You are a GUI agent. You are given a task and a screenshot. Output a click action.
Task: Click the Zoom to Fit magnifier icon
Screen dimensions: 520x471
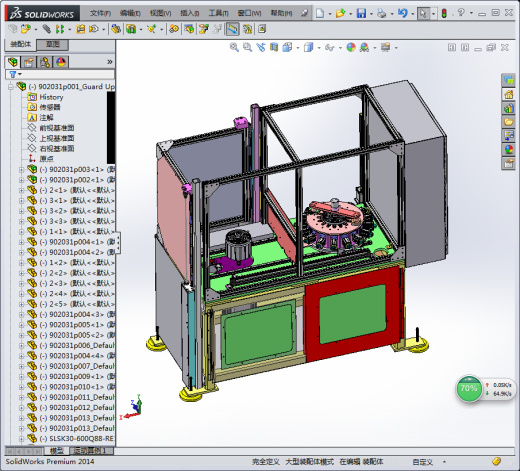[234, 47]
